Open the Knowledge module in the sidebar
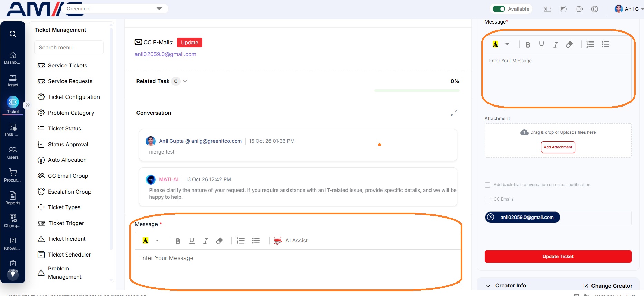This screenshot has height=296, width=644. 13,244
